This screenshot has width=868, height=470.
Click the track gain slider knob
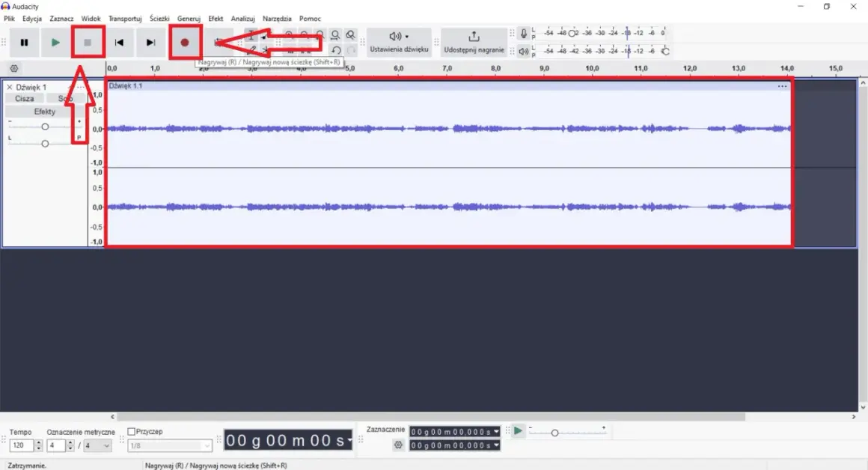pos(46,126)
